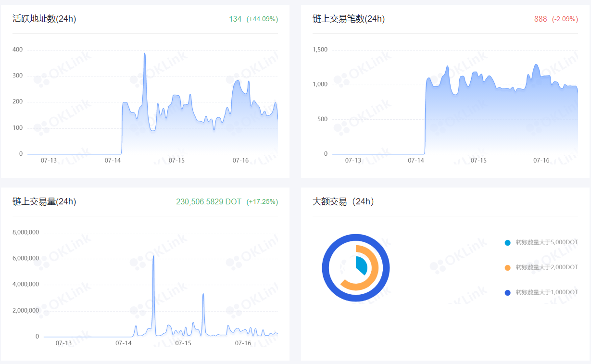Click the orange legend dot for transfers over 2,000DOT

pos(508,268)
